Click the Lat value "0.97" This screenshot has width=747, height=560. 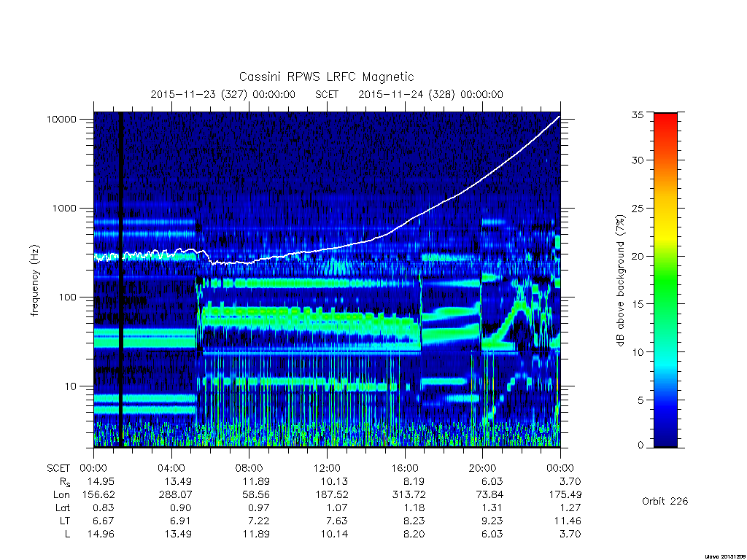coord(259,507)
